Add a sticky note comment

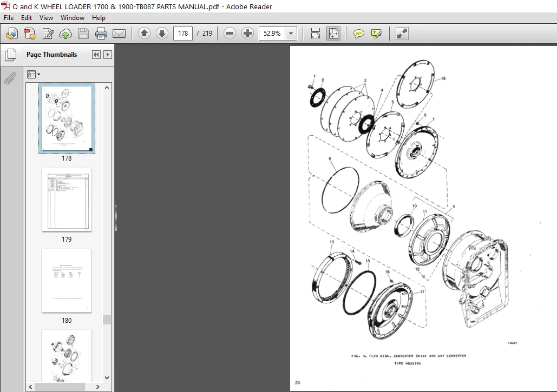click(359, 34)
